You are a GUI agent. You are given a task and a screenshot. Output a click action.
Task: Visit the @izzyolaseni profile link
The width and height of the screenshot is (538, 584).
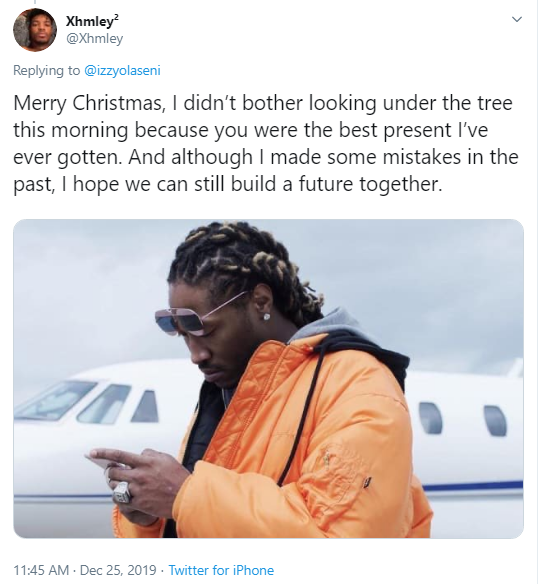123,70
